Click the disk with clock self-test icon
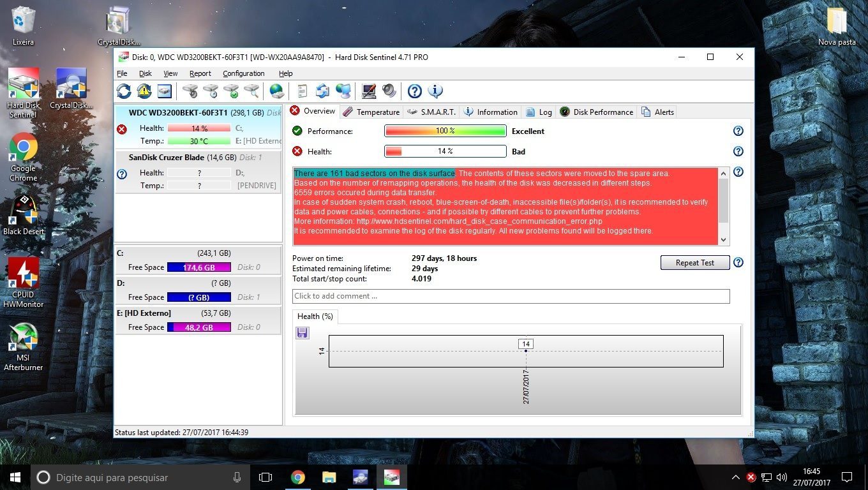 (x=210, y=91)
